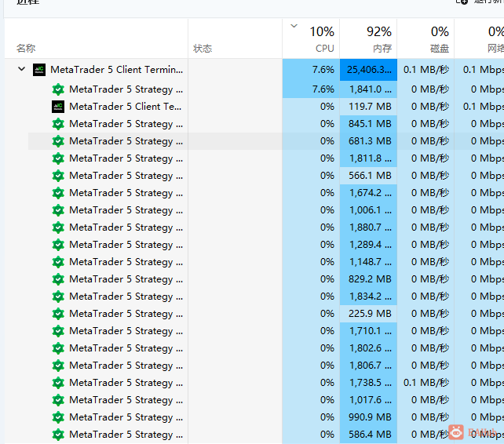Sort by the 状态 column header

point(236,38)
